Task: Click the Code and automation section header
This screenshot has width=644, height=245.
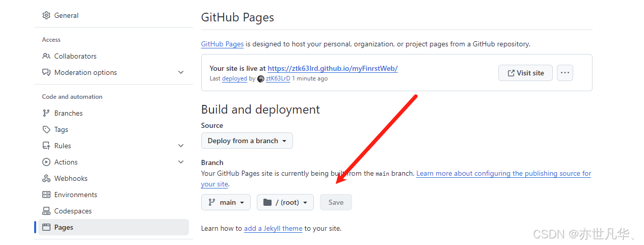Action: (x=72, y=97)
